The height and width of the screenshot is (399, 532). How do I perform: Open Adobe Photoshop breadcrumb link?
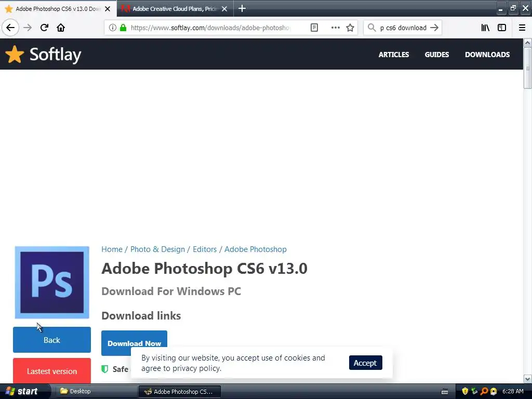256,249
